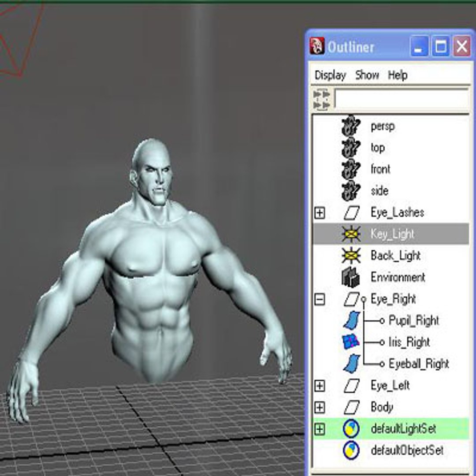Click the Pupil_Right surface icon

[x=352, y=320]
